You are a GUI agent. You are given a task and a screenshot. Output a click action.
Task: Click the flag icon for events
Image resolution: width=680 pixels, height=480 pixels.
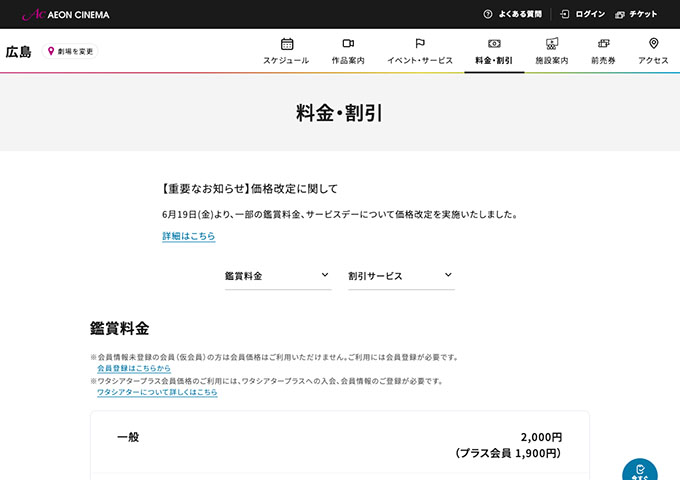(x=420, y=43)
